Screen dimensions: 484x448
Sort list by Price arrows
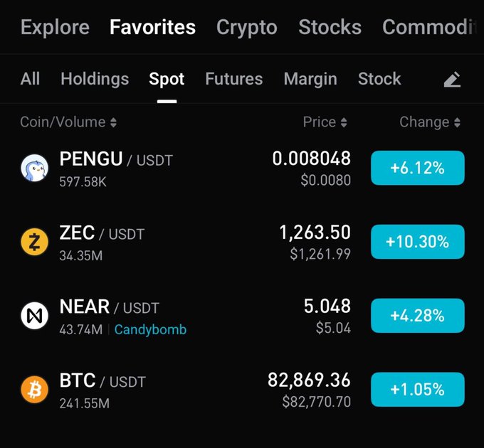click(344, 122)
